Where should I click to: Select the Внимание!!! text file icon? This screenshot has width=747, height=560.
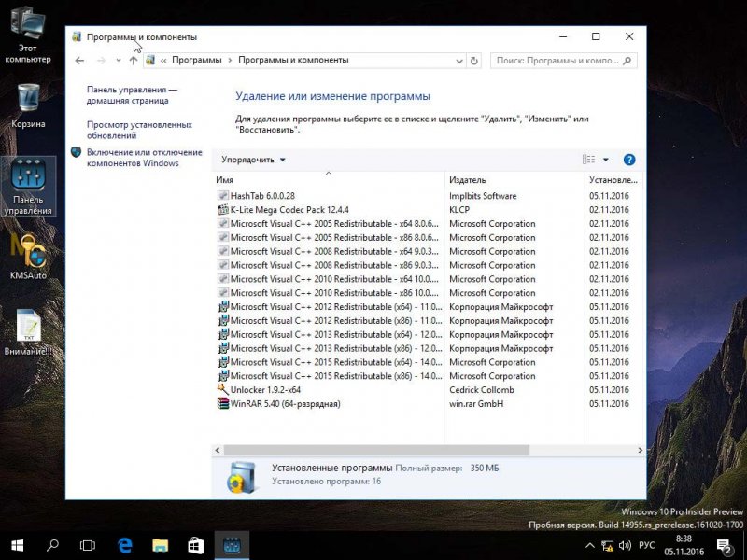point(28,332)
